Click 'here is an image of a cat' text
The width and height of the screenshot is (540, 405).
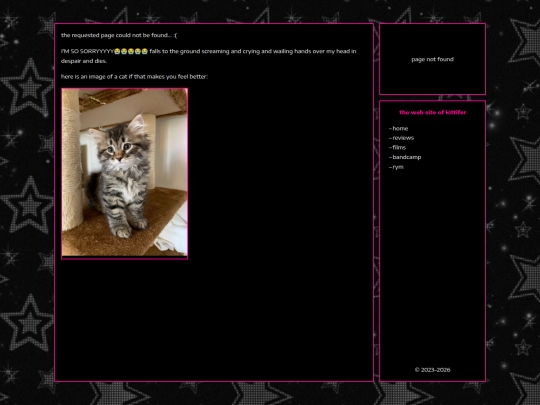tap(134, 76)
